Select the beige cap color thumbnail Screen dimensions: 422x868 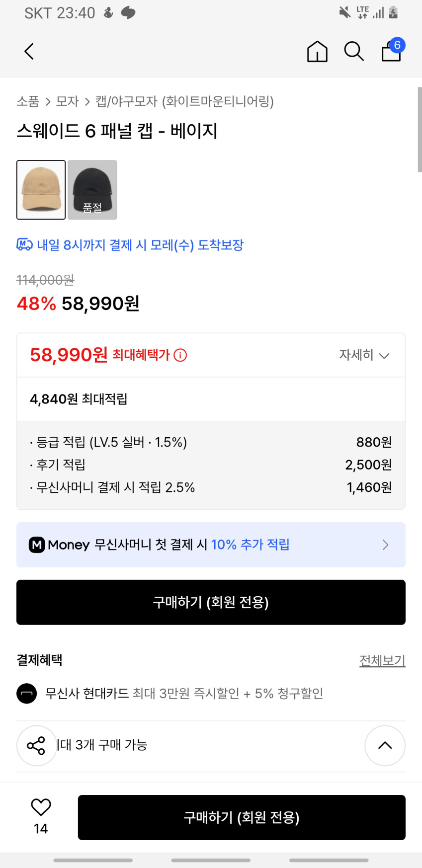point(41,190)
